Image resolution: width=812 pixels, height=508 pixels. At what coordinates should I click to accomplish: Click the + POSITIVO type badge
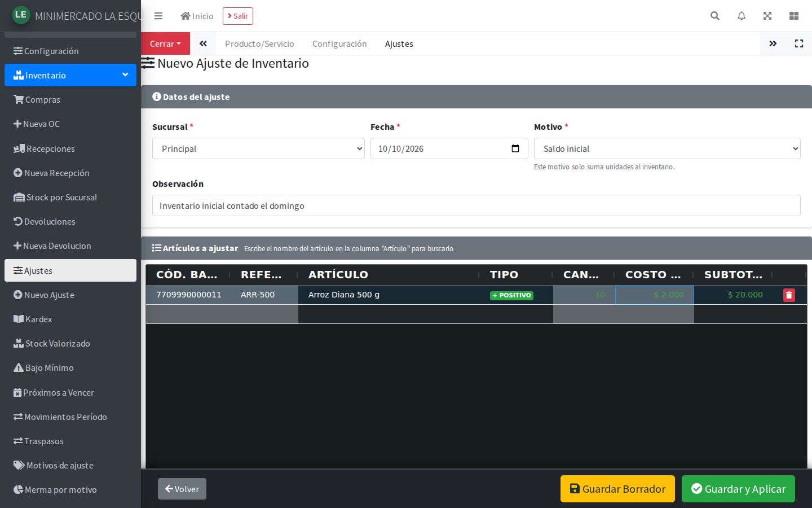tap(511, 295)
